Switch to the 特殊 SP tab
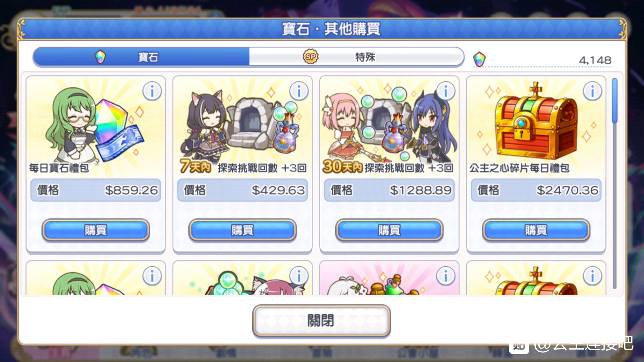 tap(357, 57)
